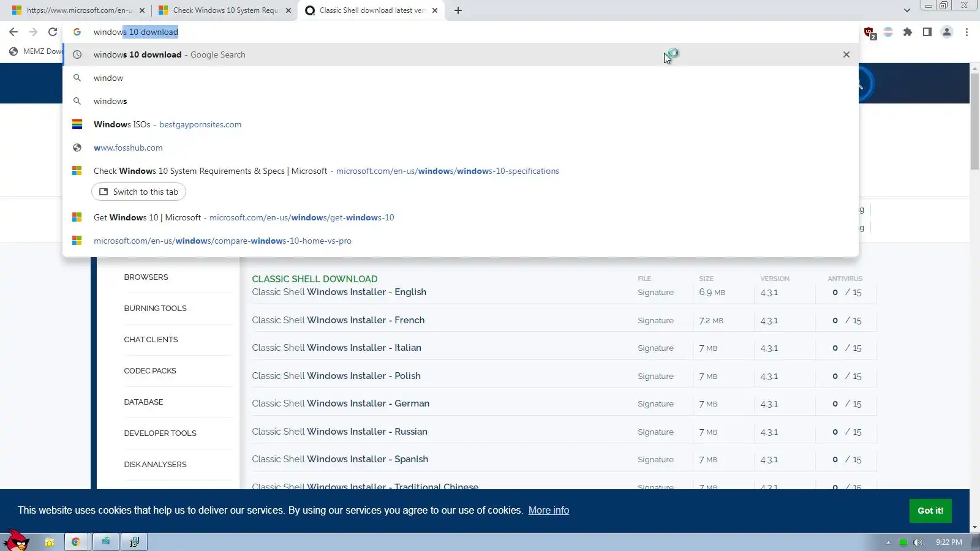Open the BROWSERS category
The height and width of the screenshot is (551, 980).
(x=146, y=277)
